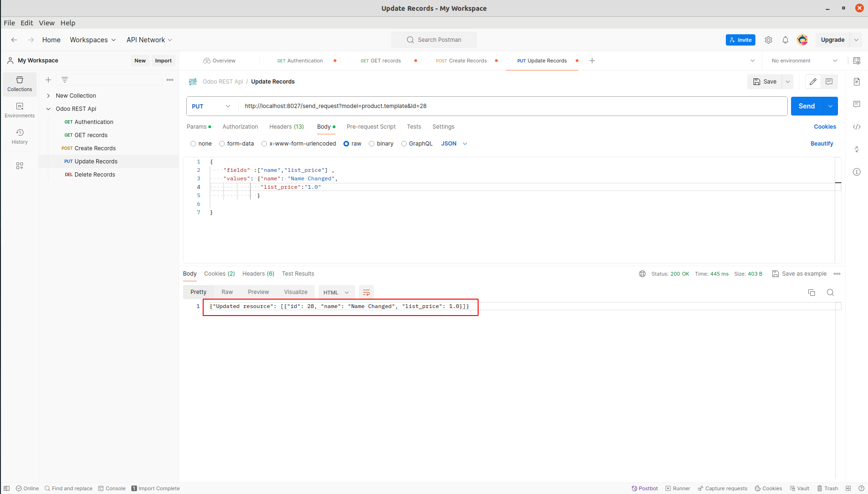Open the user avatar menu
Viewport: 868px width, 494px height.
click(x=802, y=40)
